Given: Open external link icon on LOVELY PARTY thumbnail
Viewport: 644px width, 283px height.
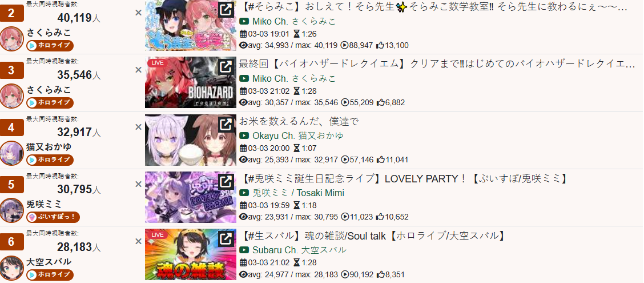Looking at the screenshot, I should [226, 181].
